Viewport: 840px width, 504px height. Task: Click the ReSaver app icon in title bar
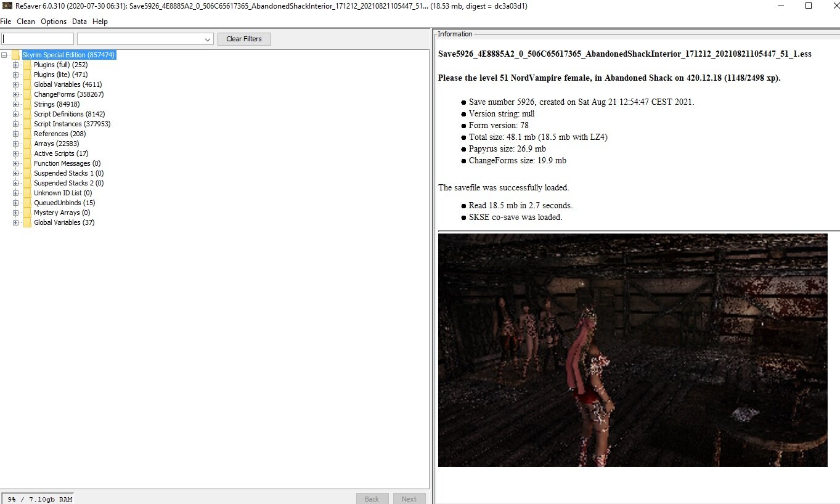click(7, 6)
